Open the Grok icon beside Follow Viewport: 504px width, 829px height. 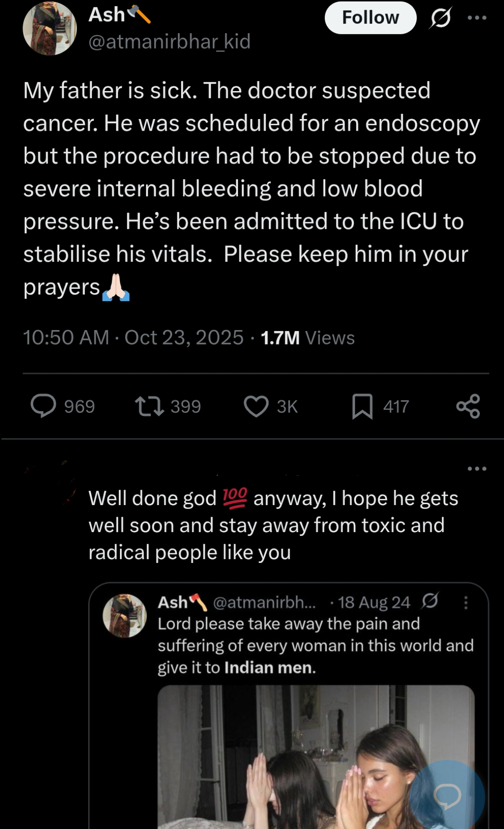[441, 18]
